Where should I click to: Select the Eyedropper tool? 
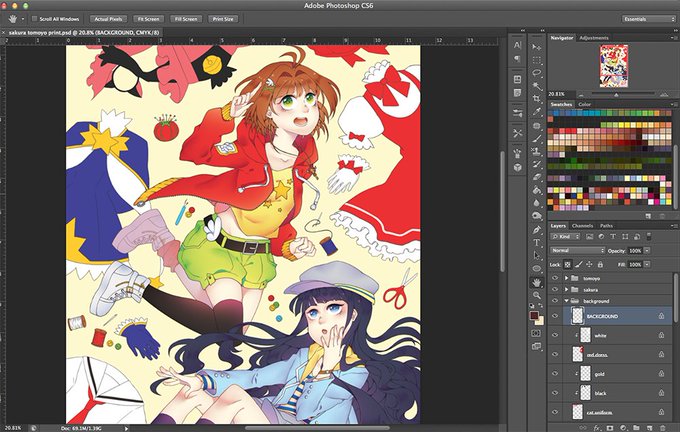coord(537,112)
